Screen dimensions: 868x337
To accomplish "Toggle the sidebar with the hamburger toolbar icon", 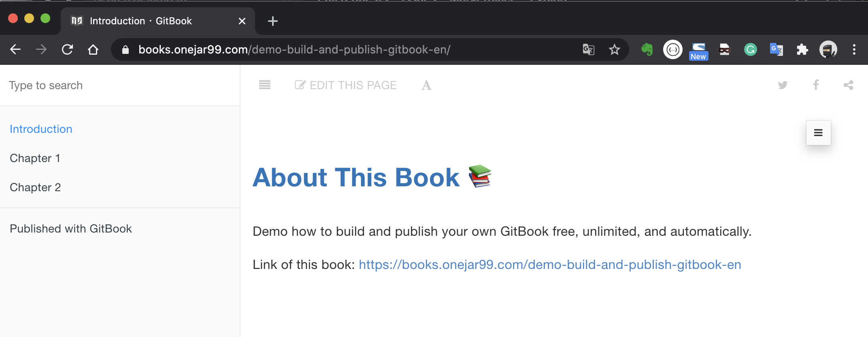I will (265, 85).
